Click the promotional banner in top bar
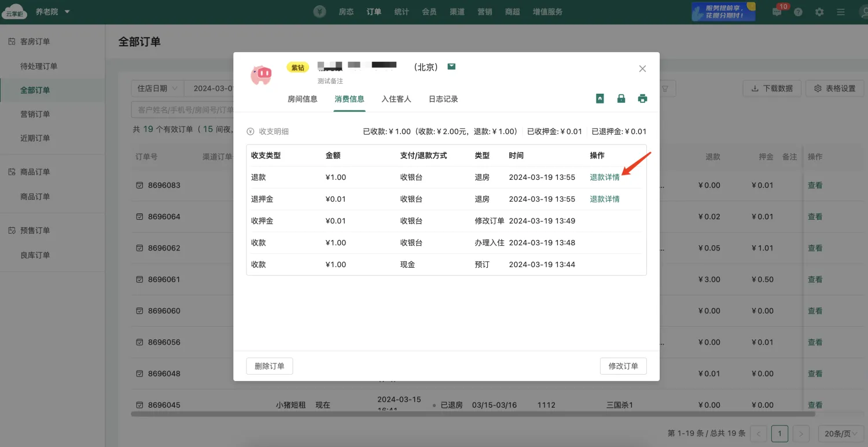868x447 pixels. pyautogui.click(x=723, y=12)
